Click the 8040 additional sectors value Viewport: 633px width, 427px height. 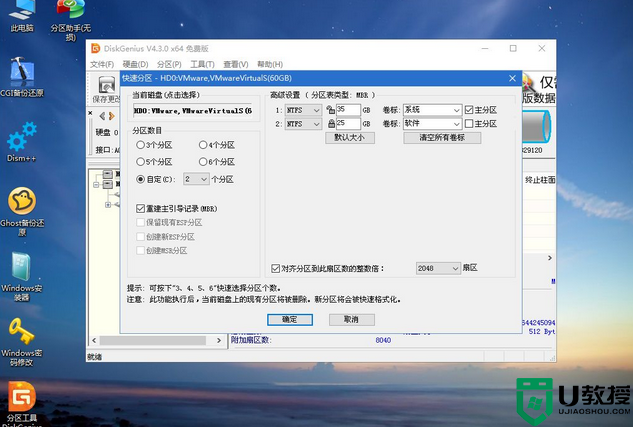point(383,340)
